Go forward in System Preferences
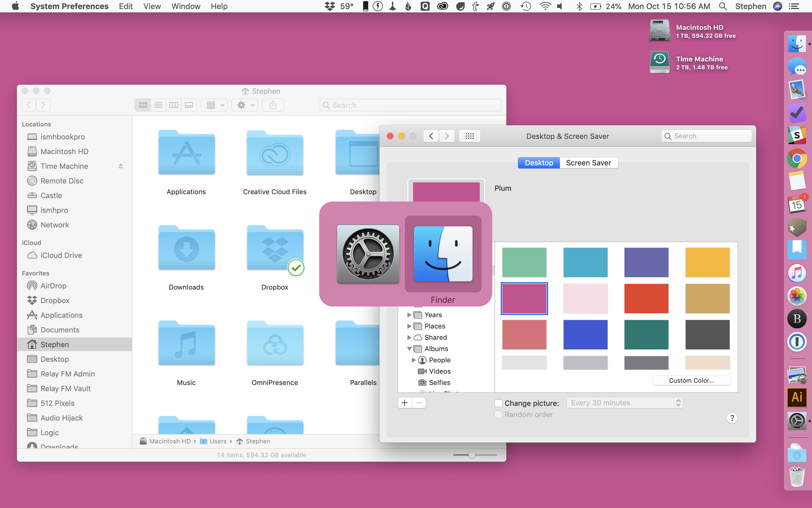This screenshot has width=812, height=508. click(x=447, y=136)
